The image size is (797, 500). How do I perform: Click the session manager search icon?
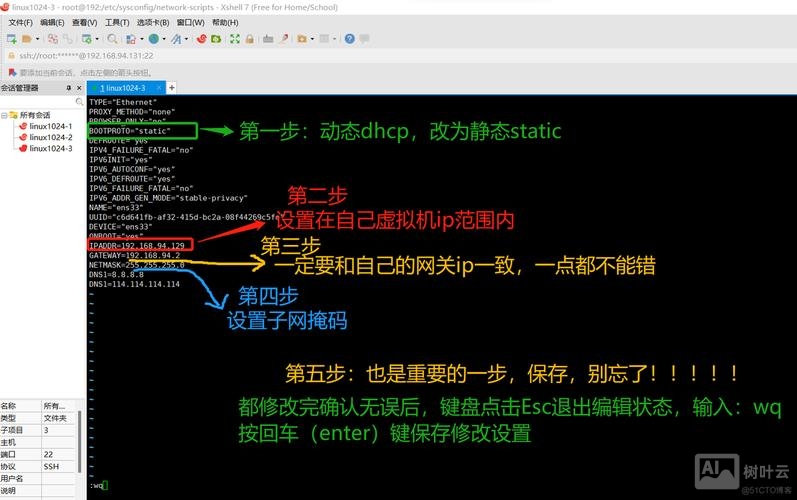[79, 102]
